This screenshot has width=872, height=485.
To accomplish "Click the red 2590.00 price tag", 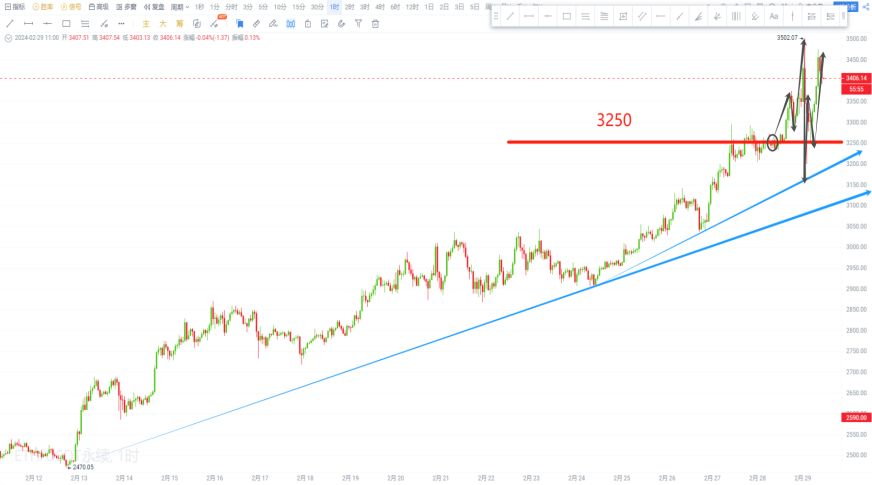I will (x=856, y=417).
